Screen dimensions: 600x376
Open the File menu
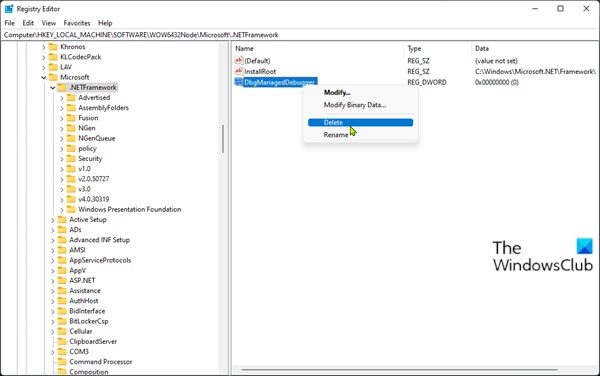(x=10, y=23)
